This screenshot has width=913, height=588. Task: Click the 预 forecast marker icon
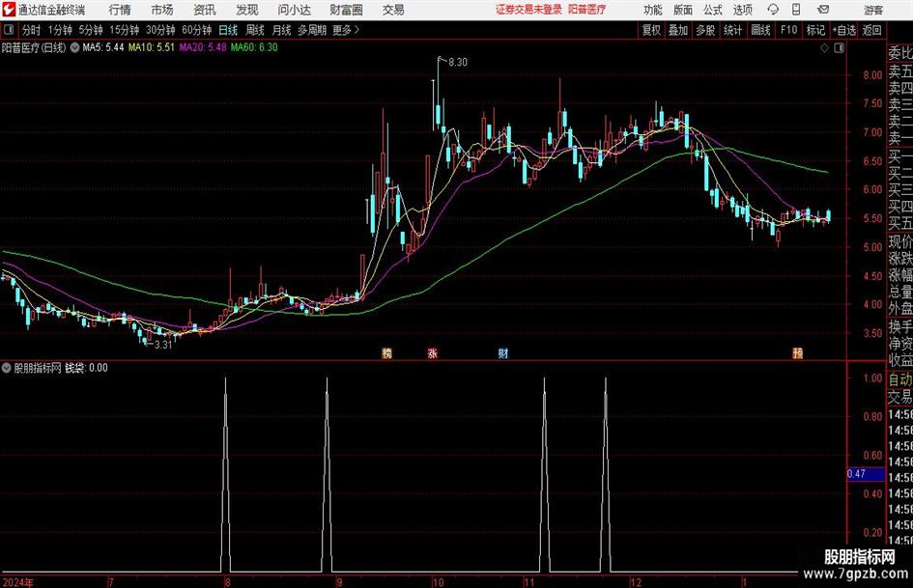(798, 352)
